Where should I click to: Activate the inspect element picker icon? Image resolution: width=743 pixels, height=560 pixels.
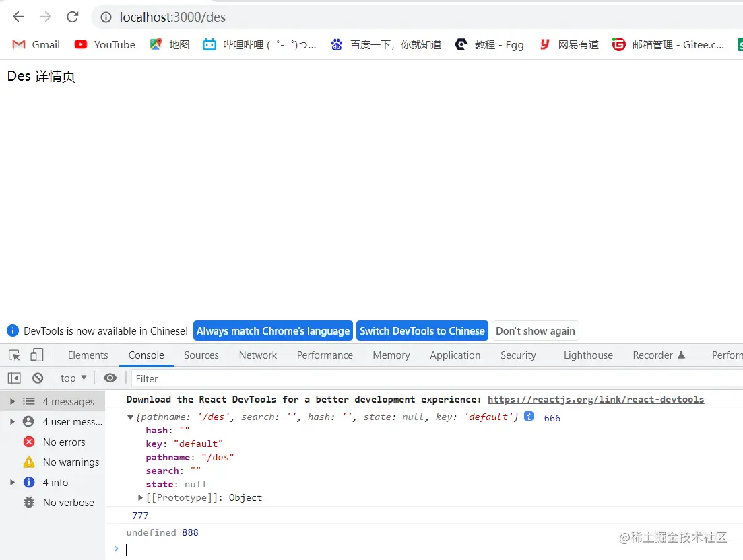point(14,355)
